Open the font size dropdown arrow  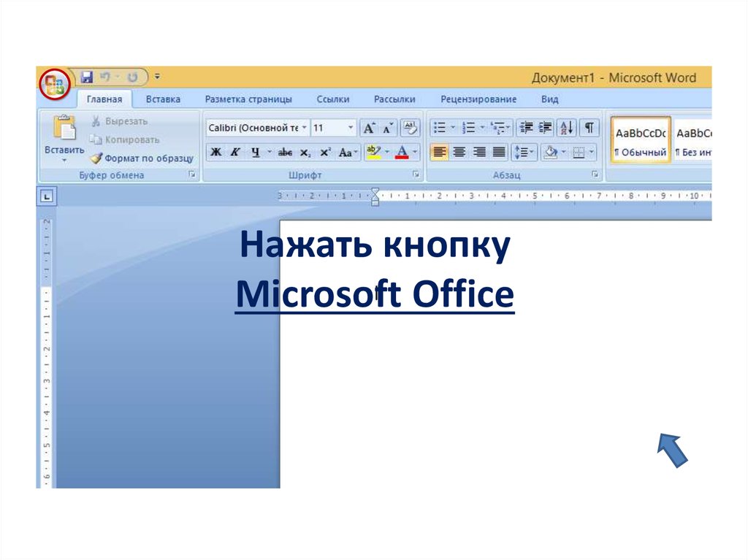tap(351, 128)
